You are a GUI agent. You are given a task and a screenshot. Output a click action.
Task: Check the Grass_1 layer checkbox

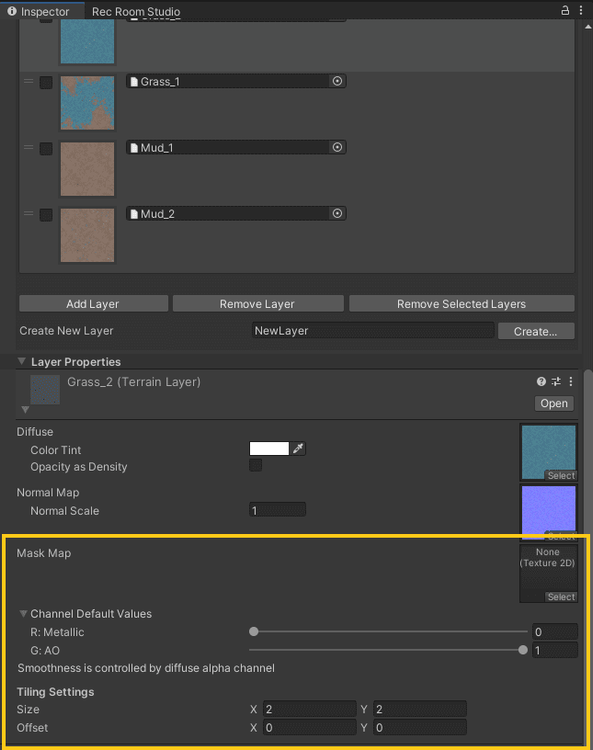[46, 82]
